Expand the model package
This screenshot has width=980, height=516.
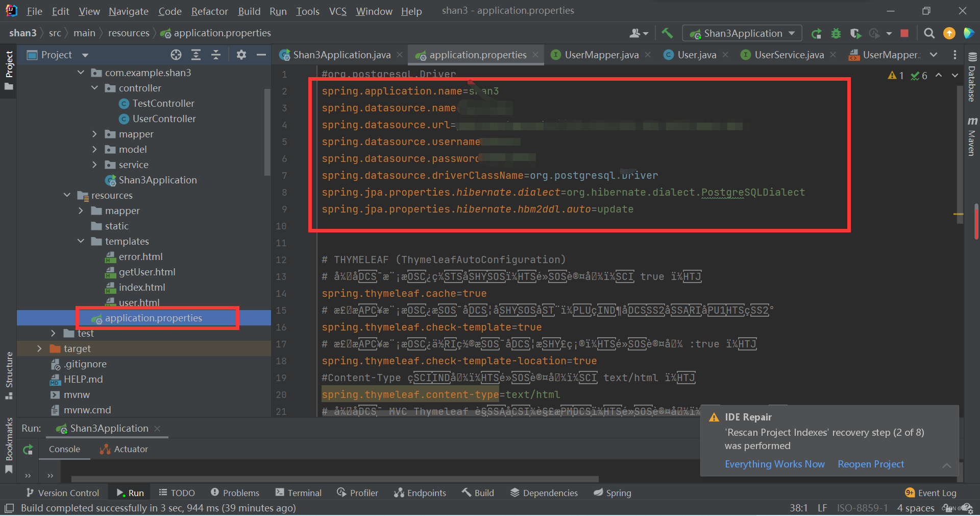click(x=94, y=149)
